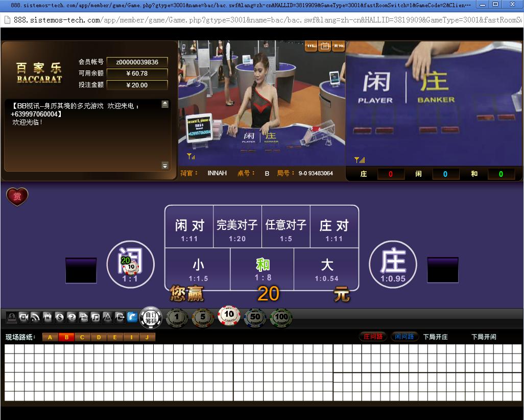Click the 闲 score counter showing blue 0
524x420 pixels.
click(x=445, y=174)
